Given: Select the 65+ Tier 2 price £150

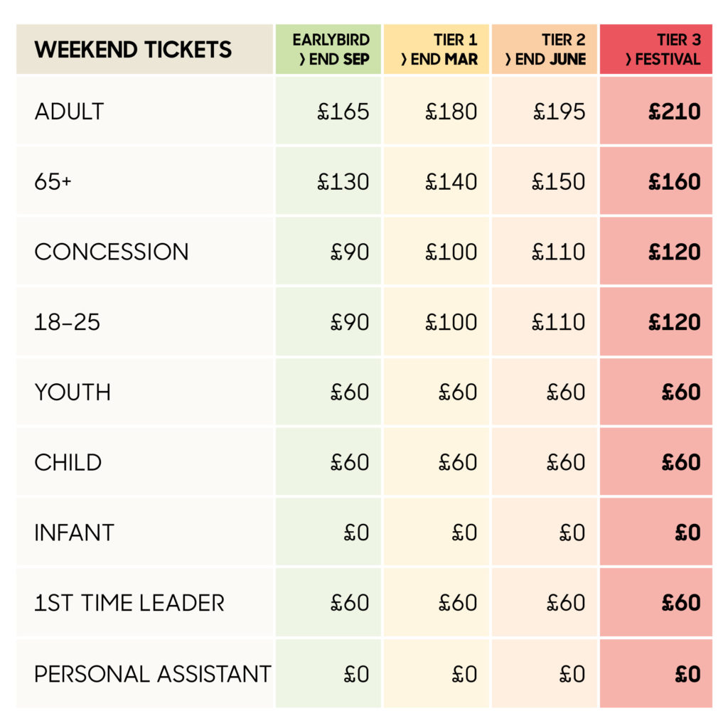Looking at the screenshot, I should pos(559,182).
